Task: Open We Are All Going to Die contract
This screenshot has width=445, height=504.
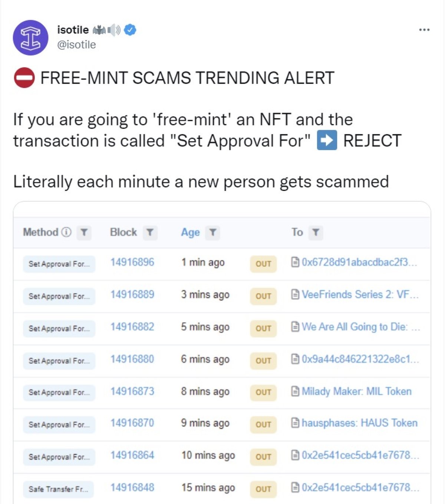Action: pos(360,327)
